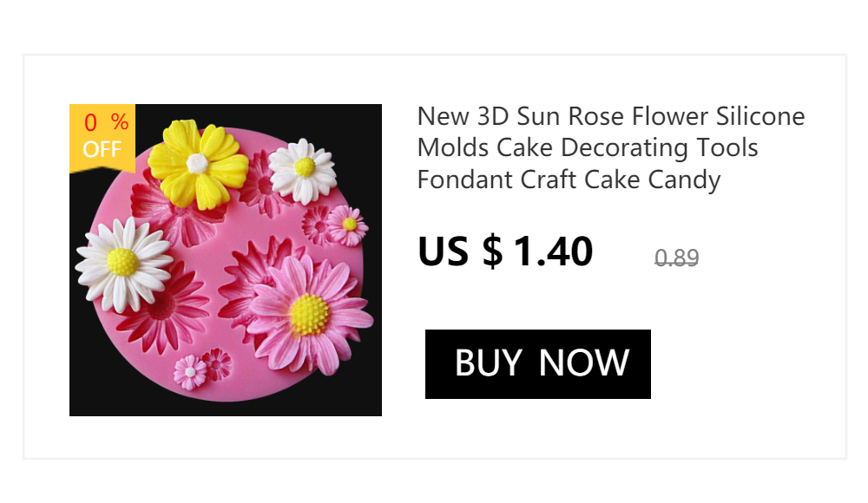
Task: Click the word NOW on the black button
Action: [583, 363]
